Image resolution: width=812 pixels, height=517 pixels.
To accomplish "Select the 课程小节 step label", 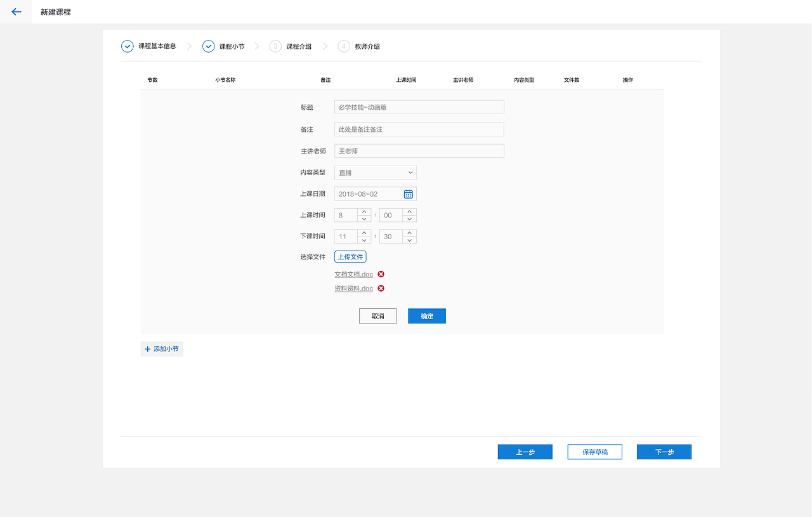I will 232,46.
